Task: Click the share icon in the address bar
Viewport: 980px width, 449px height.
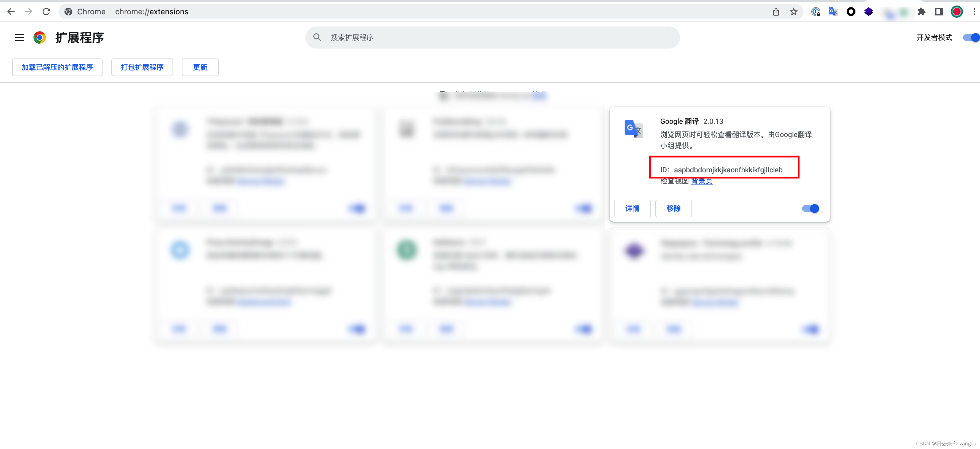Action: point(776,12)
